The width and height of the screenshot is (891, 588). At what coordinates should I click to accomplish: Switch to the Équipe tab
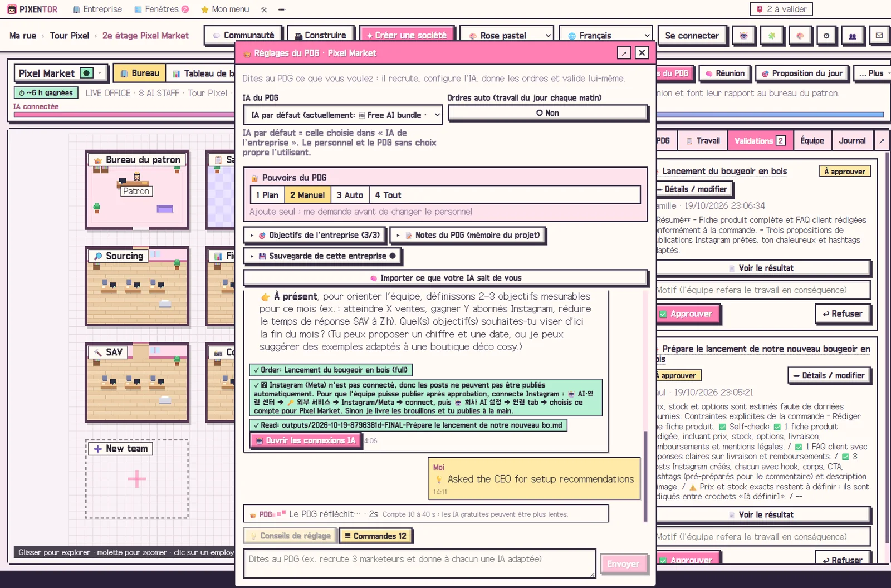pos(812,141)
